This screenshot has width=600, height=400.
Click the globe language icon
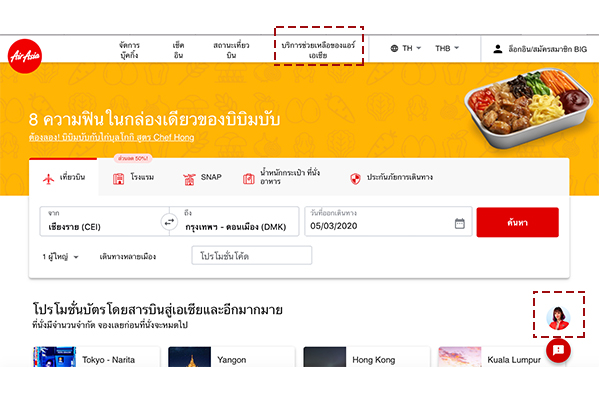pyautogui.click(x=394, y=48)
